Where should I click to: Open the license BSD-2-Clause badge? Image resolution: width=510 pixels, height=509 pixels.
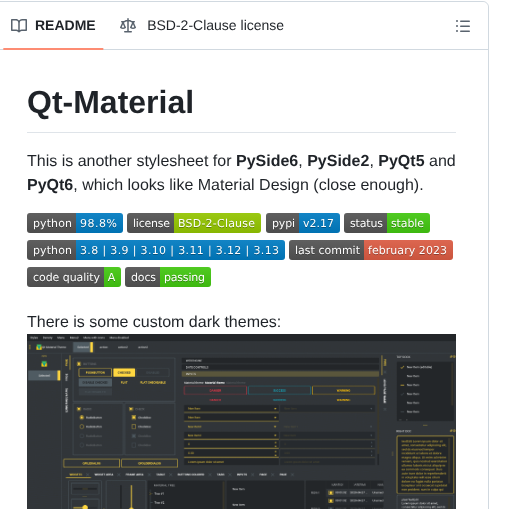pyautogui.click(x=194, y=223)
